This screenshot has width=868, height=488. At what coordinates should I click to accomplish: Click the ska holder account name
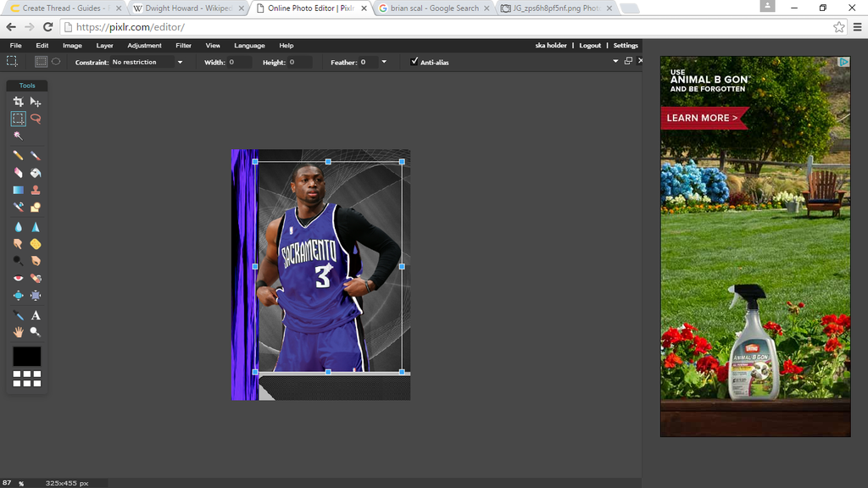coord(551,46)
